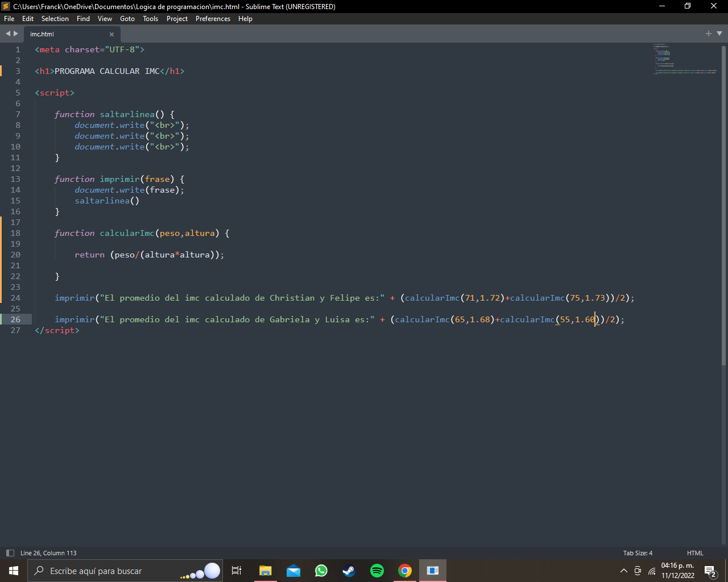Change HTML syntax in status bar
The height and width of the screenshot is (582, 728).
click(x=695, y=553)
